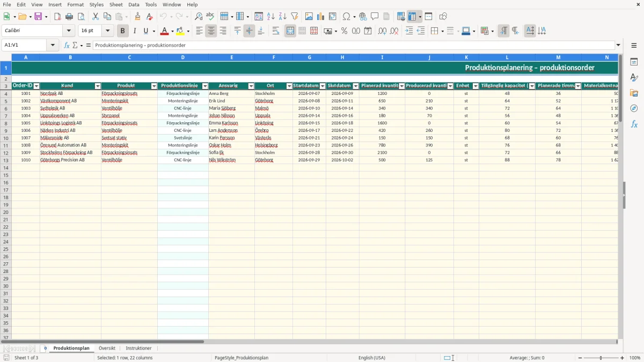
Task: Click English (USA) language in status bar
Action: point(372,358)
